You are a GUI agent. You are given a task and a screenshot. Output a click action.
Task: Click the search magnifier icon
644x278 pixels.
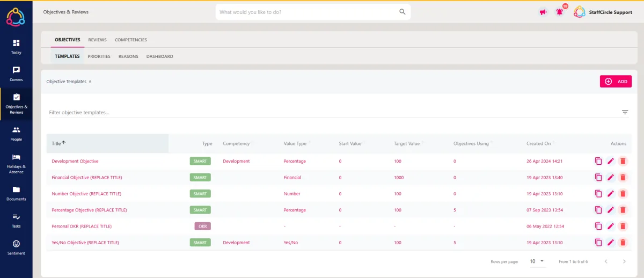click(402, 12)
